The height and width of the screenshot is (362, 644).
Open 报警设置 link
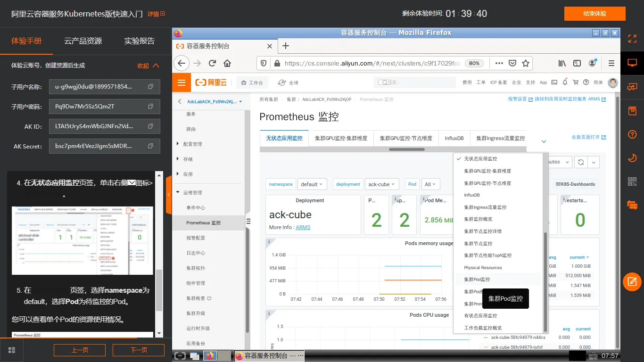point(520,99)
